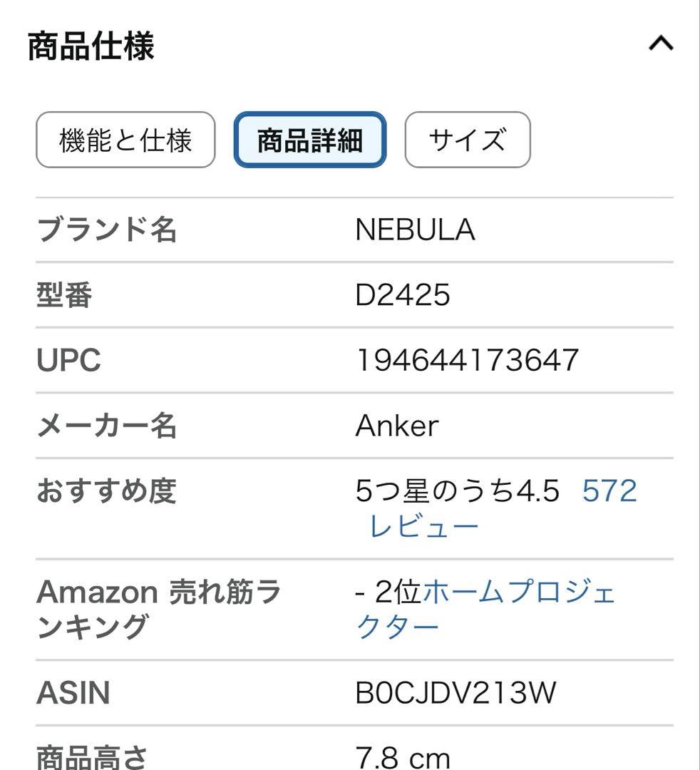Click the ブランド名 row label
The image size is (700, 770).
pyautogui.click(x=106, y=230)
